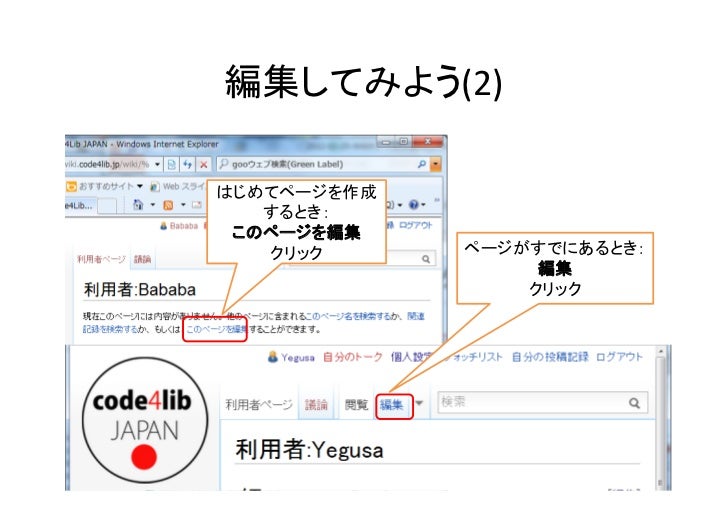This screenshot has width=728, height=515.
Task: Select the 議論 tab on Yegusa page
Action: click(316, 405)
